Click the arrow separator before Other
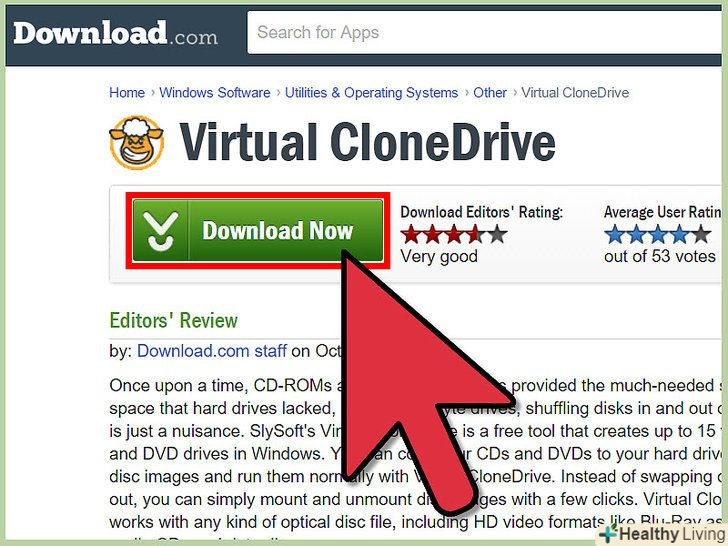The width and height of the screenshot is (728, 546). click(466, 92)
